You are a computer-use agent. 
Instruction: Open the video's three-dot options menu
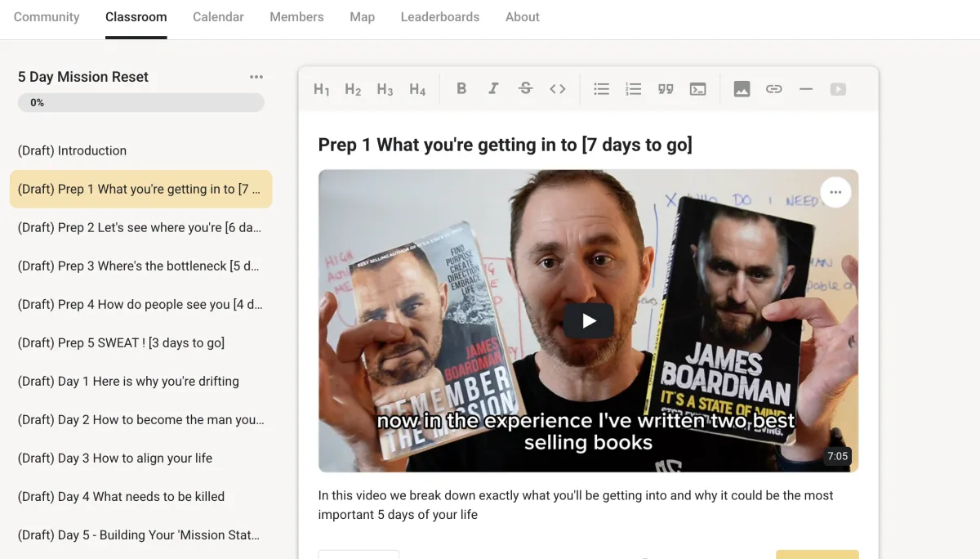click(835, 193)
